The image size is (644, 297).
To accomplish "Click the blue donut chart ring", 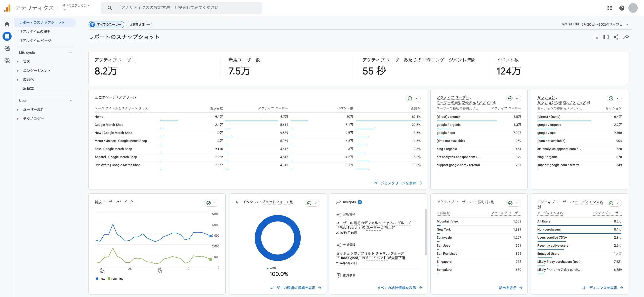I will [258, 238].
